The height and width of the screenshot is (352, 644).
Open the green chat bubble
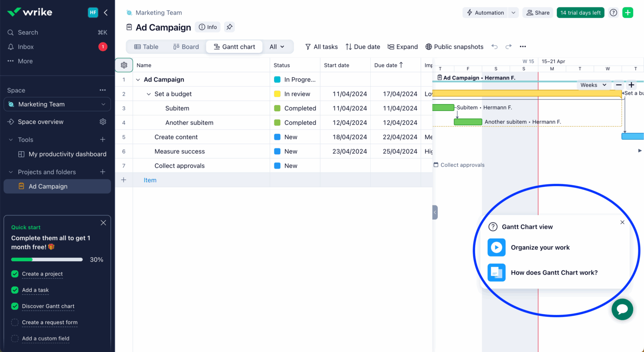pyautogui.click(x=622, y=309)
